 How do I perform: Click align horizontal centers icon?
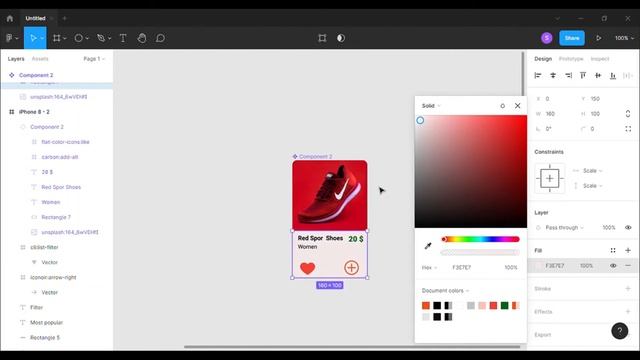pos(553,75)
